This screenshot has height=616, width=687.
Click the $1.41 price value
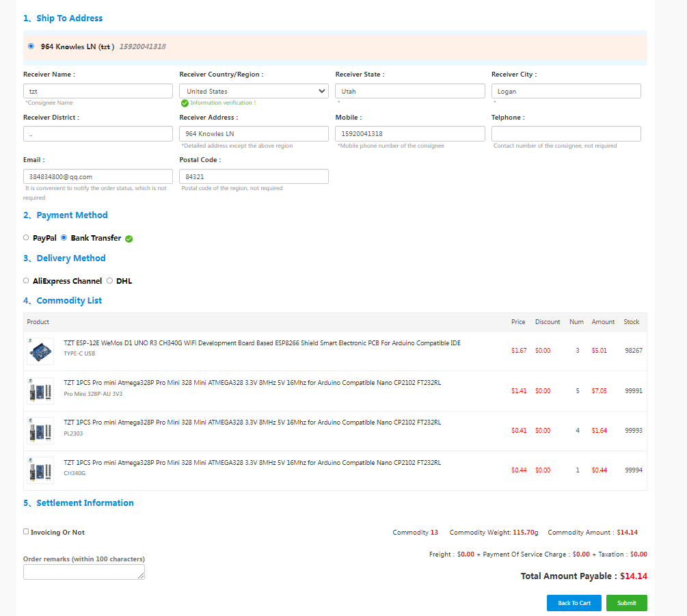coord(519,391)
